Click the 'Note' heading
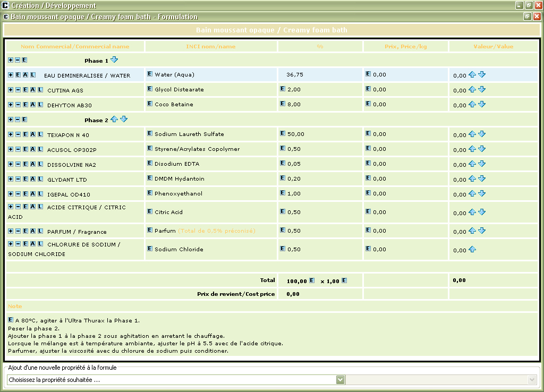Image resolution: width=544 pixels, height=392 pixels. coord(15,306)
